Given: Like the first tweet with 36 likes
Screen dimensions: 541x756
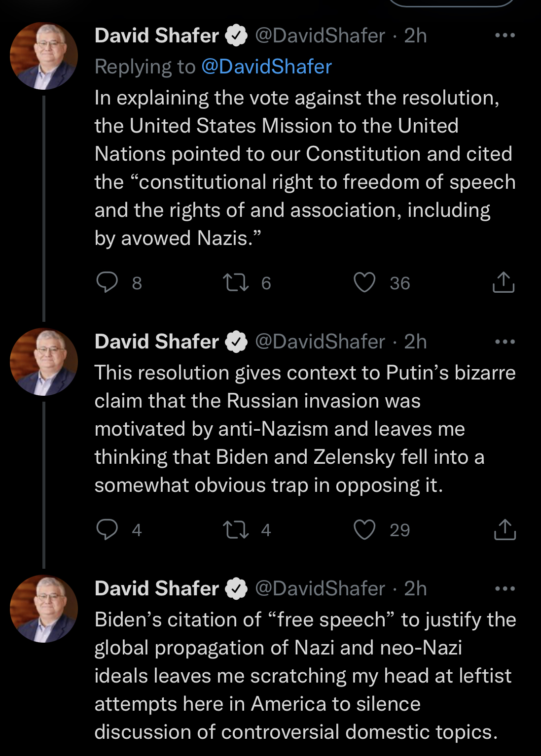Looking at the screenshot, I should pyautogui.click(x=364, y=282).
